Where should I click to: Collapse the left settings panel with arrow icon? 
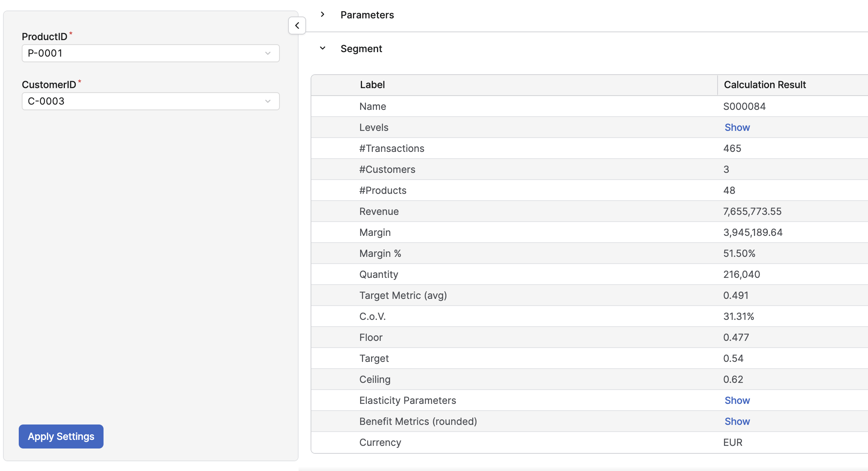[297, 25]
